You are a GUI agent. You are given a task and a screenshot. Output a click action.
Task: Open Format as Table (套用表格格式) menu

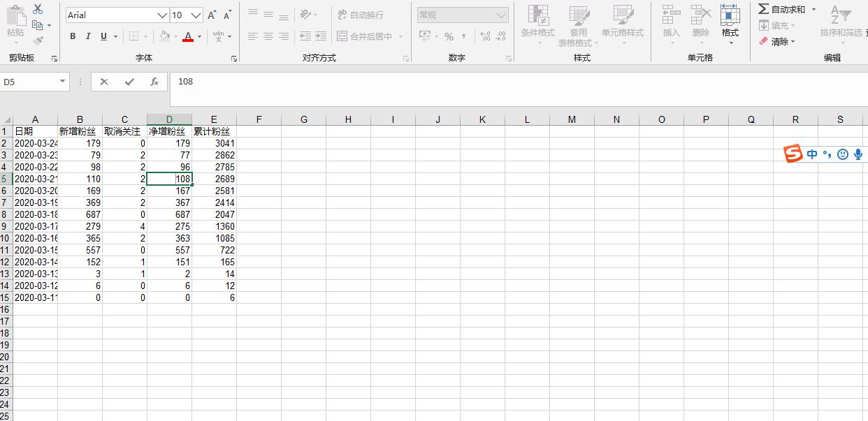579,25
